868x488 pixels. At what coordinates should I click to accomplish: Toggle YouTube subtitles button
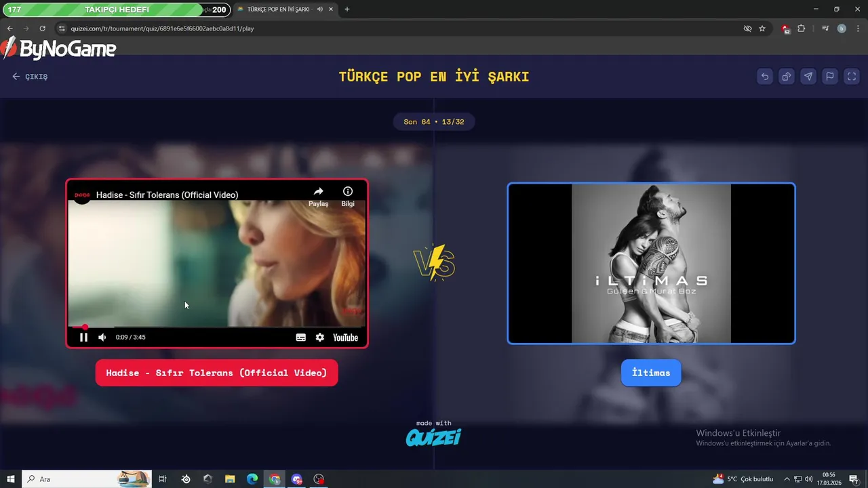coord(301,338)
